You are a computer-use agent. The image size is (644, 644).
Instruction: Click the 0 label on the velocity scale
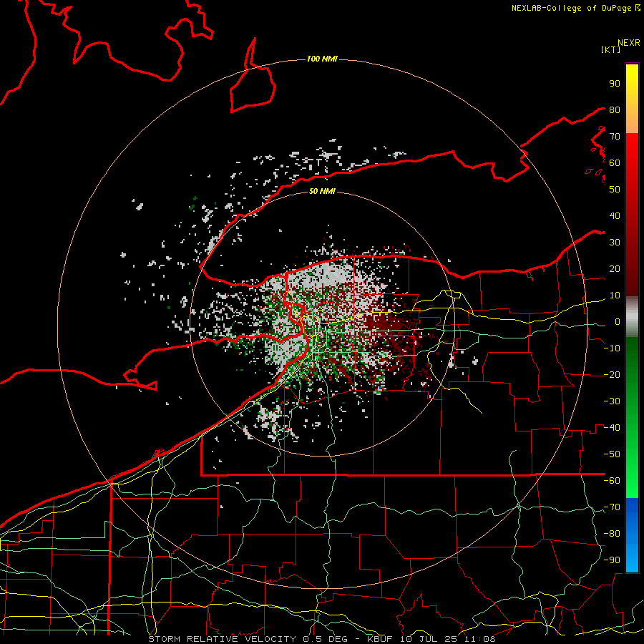pos(618,321)
